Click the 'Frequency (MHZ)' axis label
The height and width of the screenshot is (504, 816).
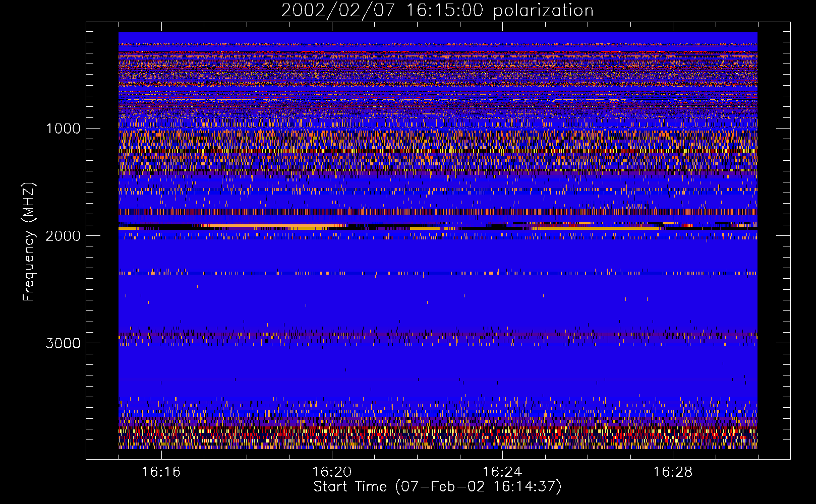click(29, 242)
